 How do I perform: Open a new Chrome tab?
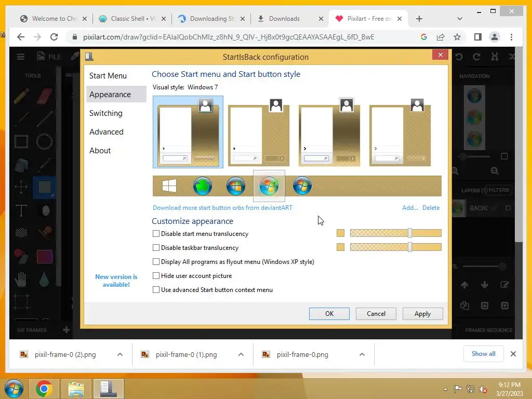(419, 19)
